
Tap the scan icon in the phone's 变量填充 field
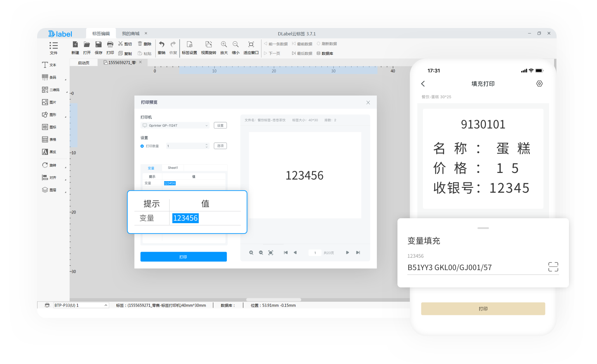(553, 267)
